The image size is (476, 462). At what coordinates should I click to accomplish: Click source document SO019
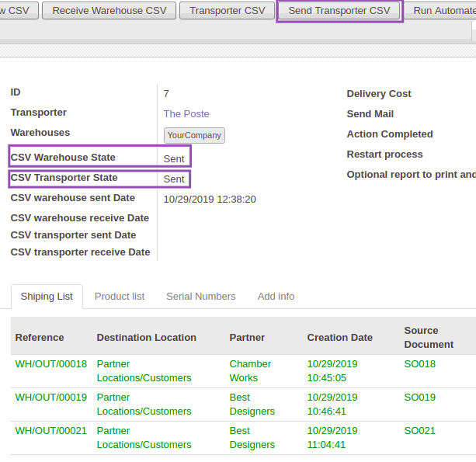pos(420,398)
